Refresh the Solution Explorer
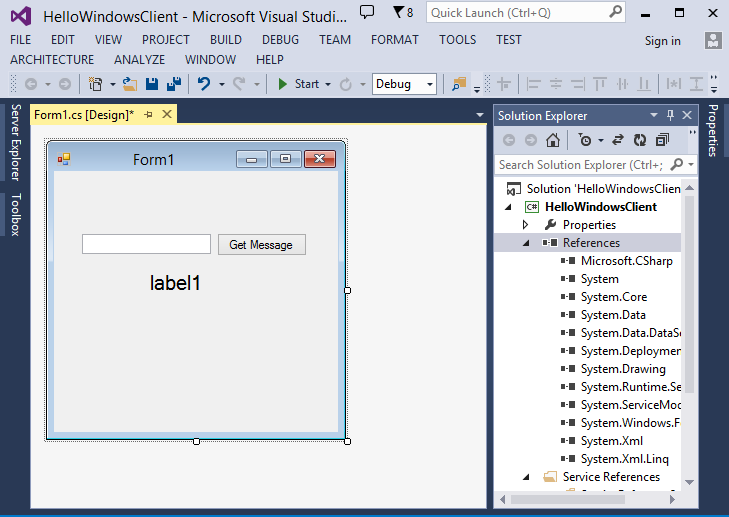 pyautogui.click(x=640, y=140)
